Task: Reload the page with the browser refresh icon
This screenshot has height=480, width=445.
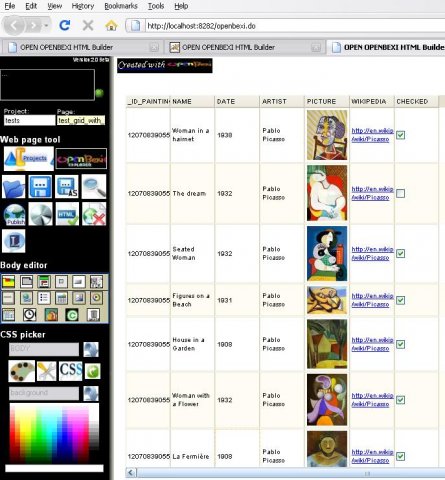Action: point(64,25)
